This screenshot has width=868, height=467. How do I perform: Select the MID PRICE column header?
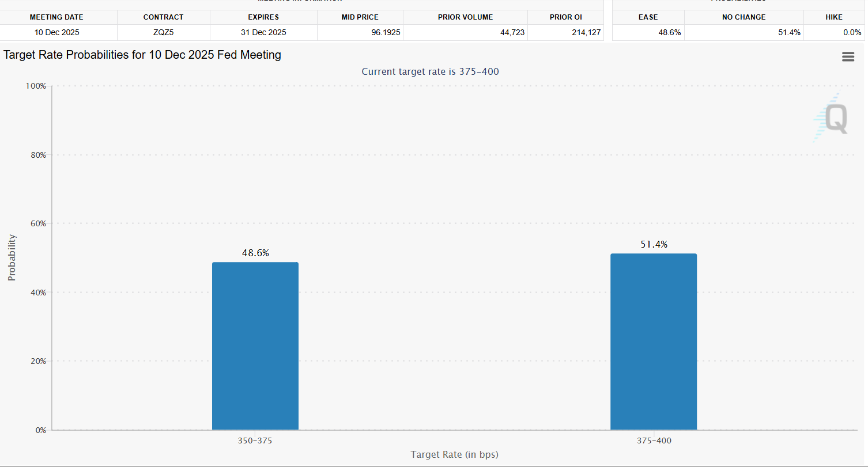360,17
